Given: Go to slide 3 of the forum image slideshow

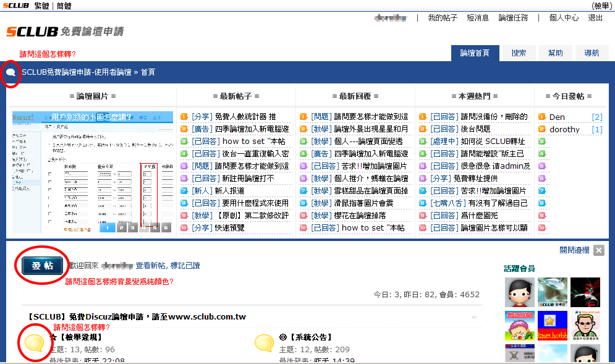Looking at the screenshot, I should coord(132,227).
